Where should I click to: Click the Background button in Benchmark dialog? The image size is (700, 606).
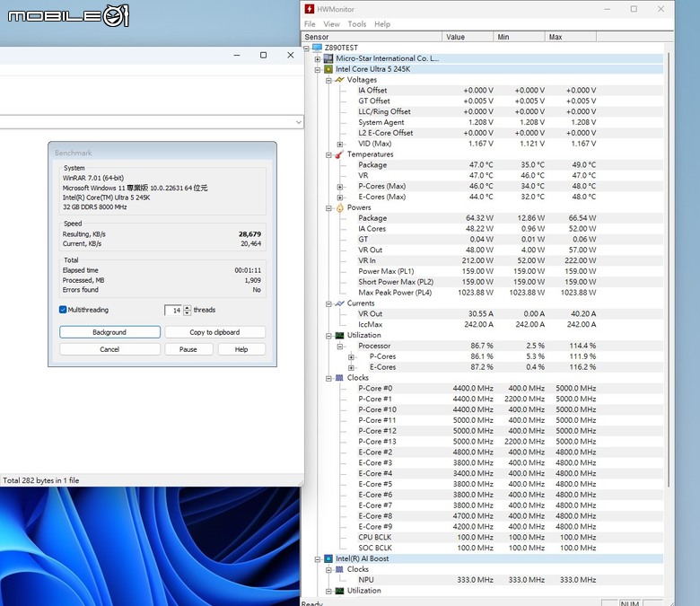(x=109, y=332)
